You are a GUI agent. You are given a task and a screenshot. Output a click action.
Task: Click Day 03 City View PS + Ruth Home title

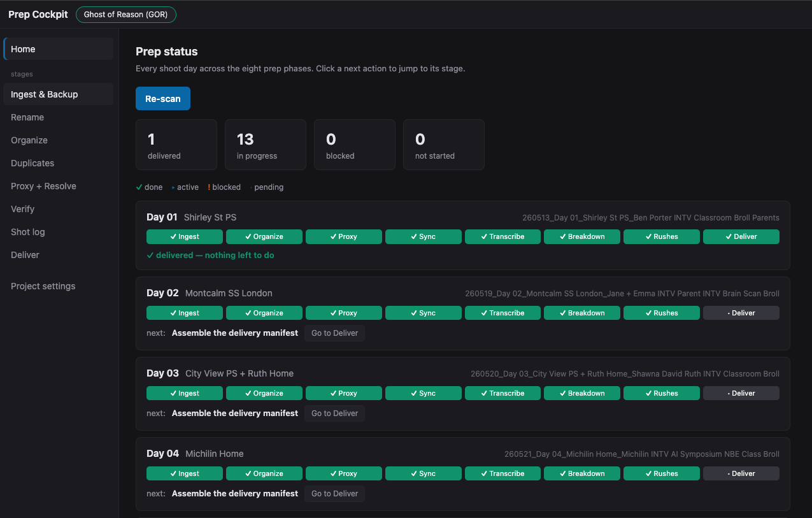click(x=220, y=373)
